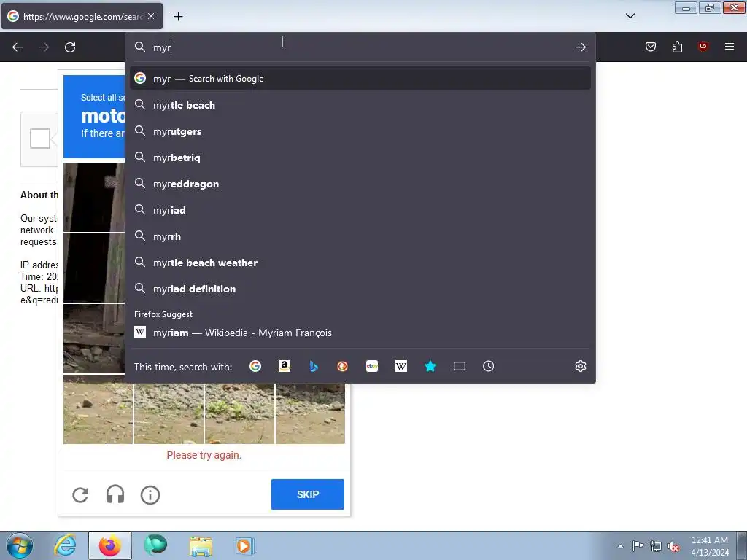Go back to the previous page
The height and width of the screenshot is (560, 747).
(x=18, y=47)
